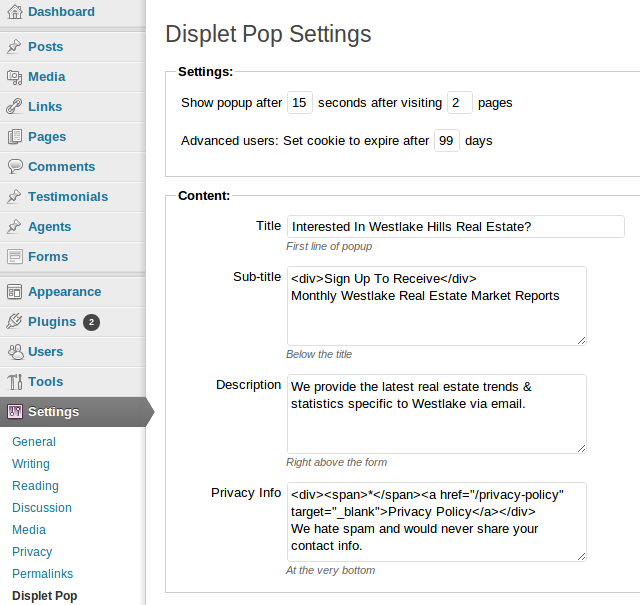Click the Plugins update count badge

tap(91, 322)
